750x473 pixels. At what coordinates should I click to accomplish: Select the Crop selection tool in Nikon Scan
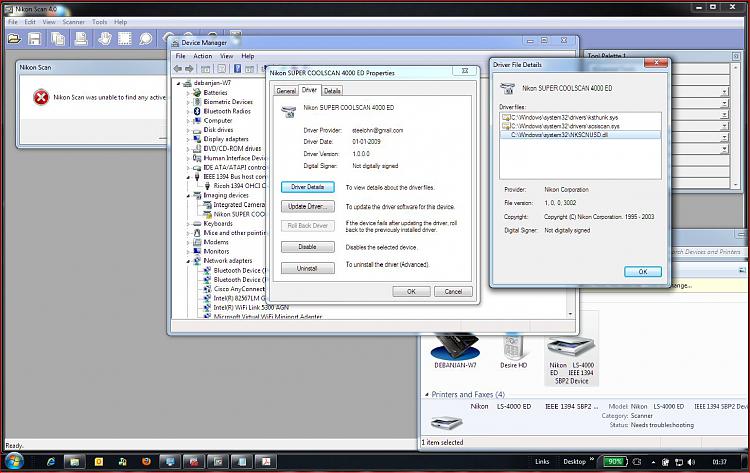[125, 39]
